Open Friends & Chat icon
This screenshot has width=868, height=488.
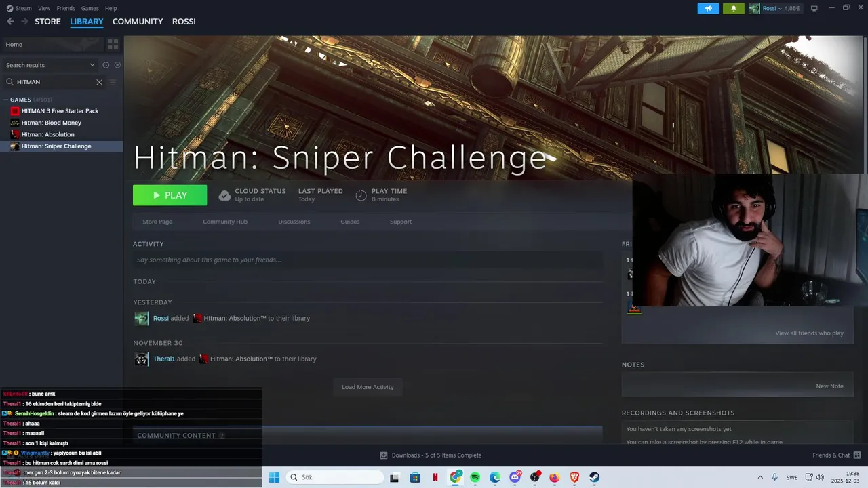(x=857, y=455)
